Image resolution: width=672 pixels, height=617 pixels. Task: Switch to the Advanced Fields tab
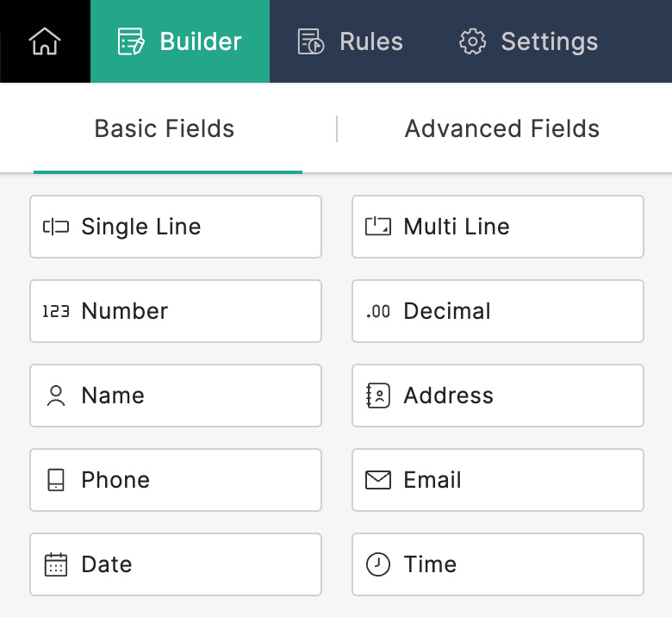tap(502, 129)
